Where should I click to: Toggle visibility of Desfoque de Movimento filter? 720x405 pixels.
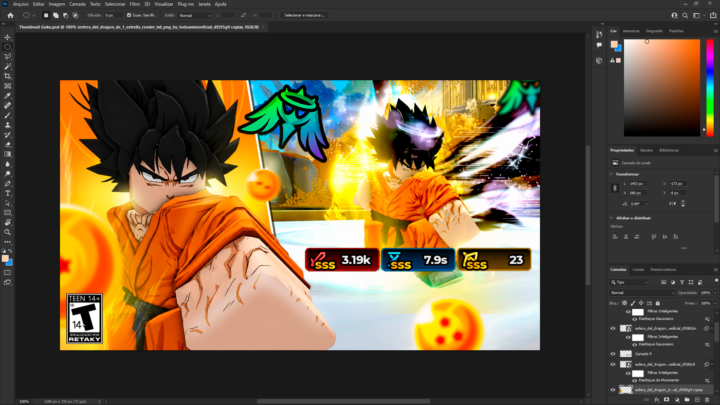click(x=635, y=381)
